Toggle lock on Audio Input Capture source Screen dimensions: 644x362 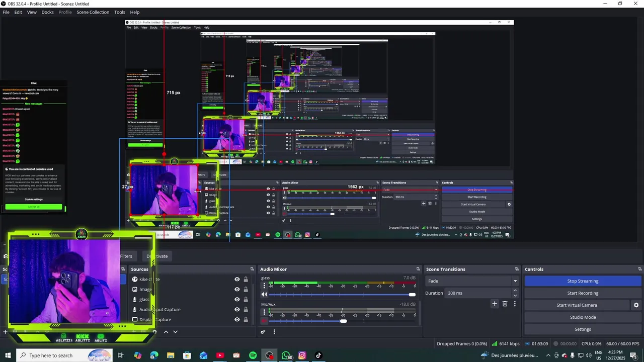coord(246,310)
